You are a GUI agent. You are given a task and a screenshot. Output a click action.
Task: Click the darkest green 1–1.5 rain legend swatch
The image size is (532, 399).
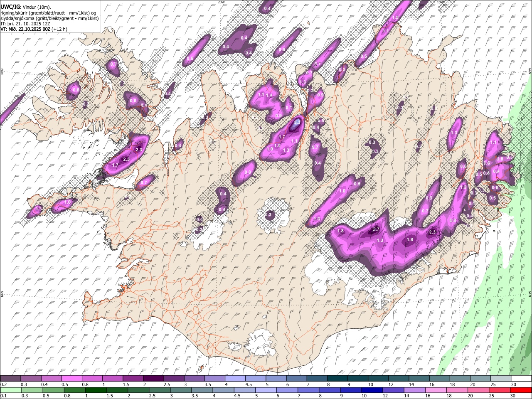(x=96, y=390)
